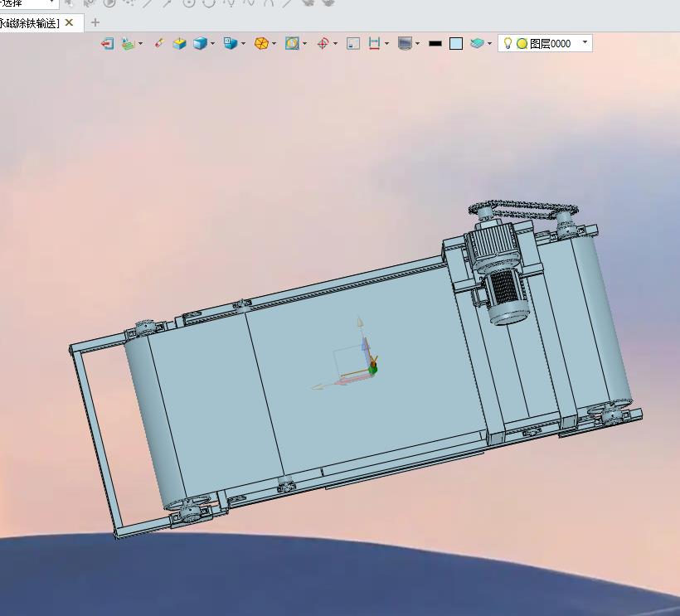The height and width of the screenshot is (616, 680).
Task: Click the play circle icon in top toolbar
Action: click(109, 3)
